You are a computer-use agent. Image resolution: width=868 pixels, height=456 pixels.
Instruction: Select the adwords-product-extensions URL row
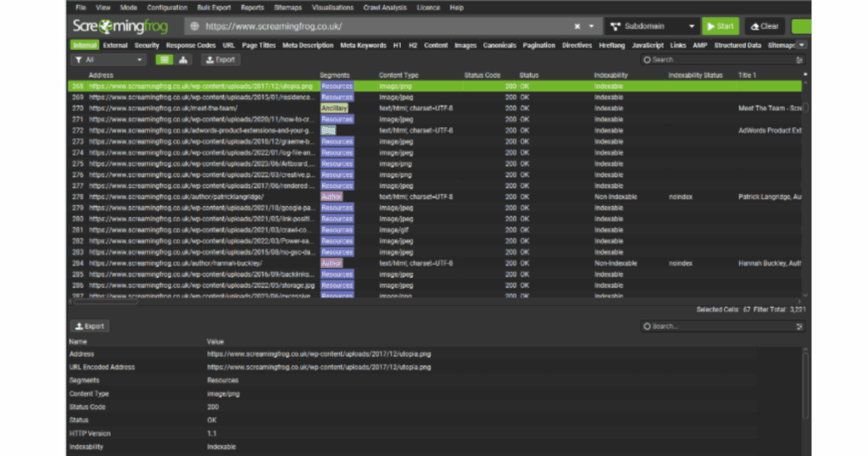click(435, 131)
